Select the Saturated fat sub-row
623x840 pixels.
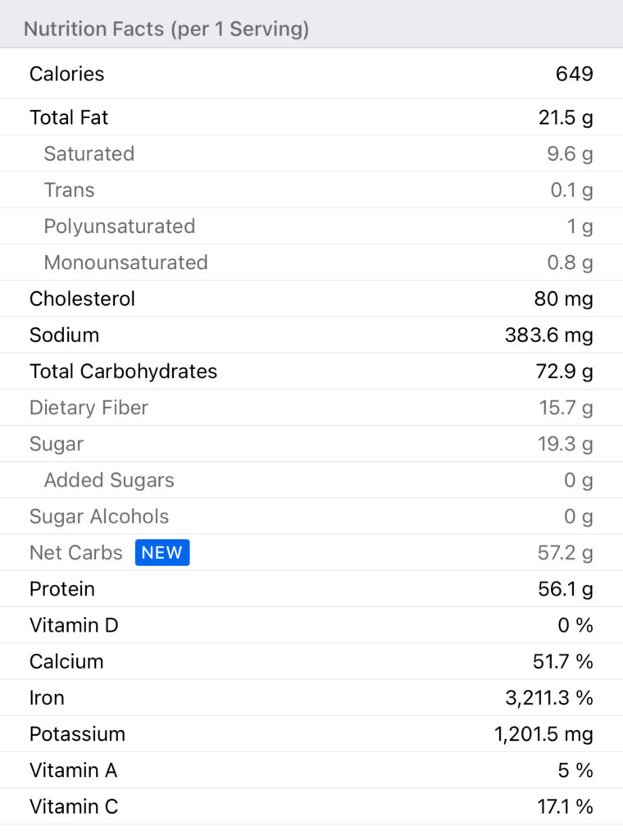(x=89, y=153)
